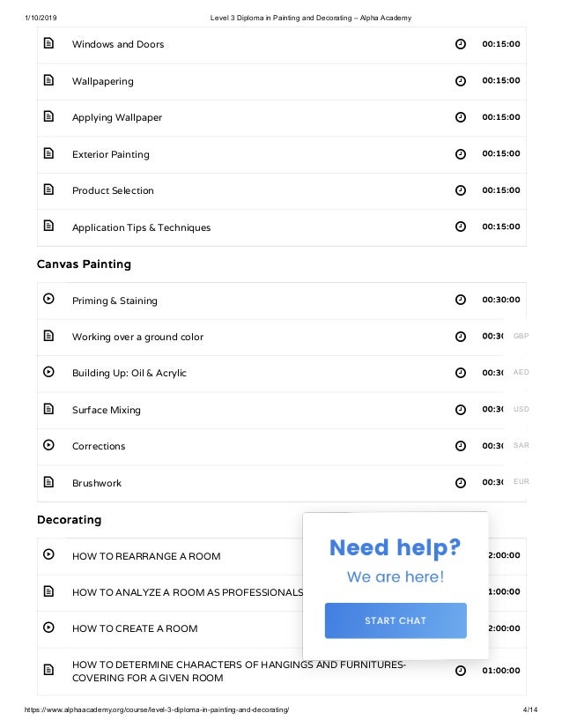Open Working over a ground color lesson

click(x=137, y=337)
